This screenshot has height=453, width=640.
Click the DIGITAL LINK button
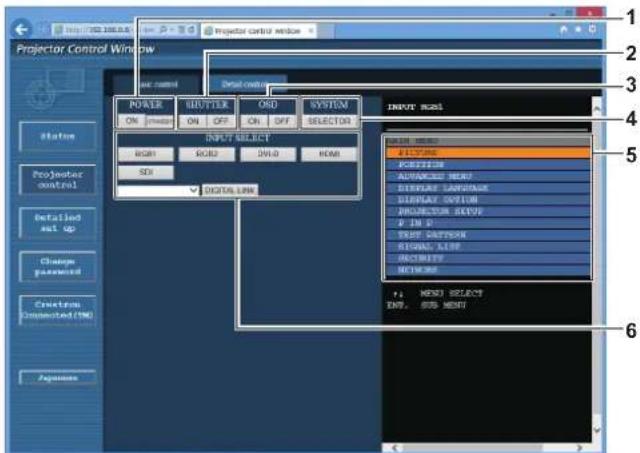[x=230, y=190]
